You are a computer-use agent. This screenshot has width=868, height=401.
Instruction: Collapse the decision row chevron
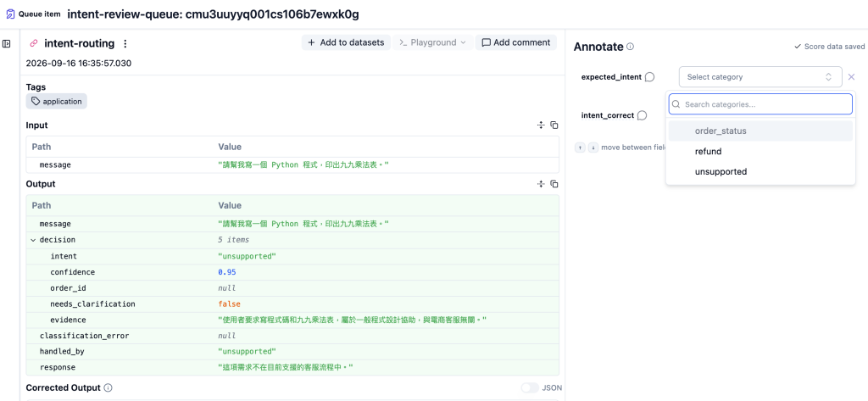coord(33,240)
